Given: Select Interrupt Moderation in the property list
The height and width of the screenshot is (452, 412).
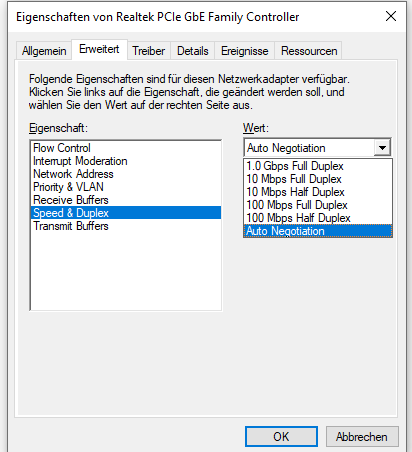Looking at the screenshot, I should click(x=126, y=161).
